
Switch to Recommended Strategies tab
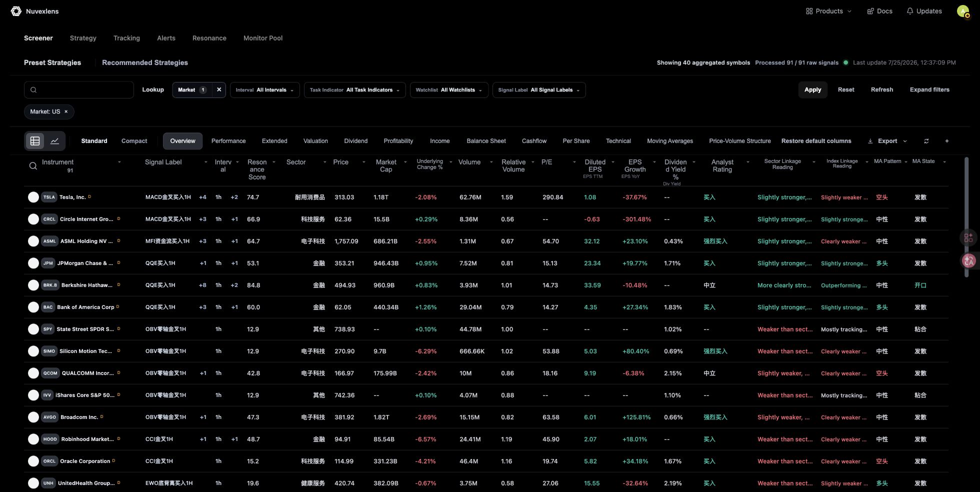(145, 62)
